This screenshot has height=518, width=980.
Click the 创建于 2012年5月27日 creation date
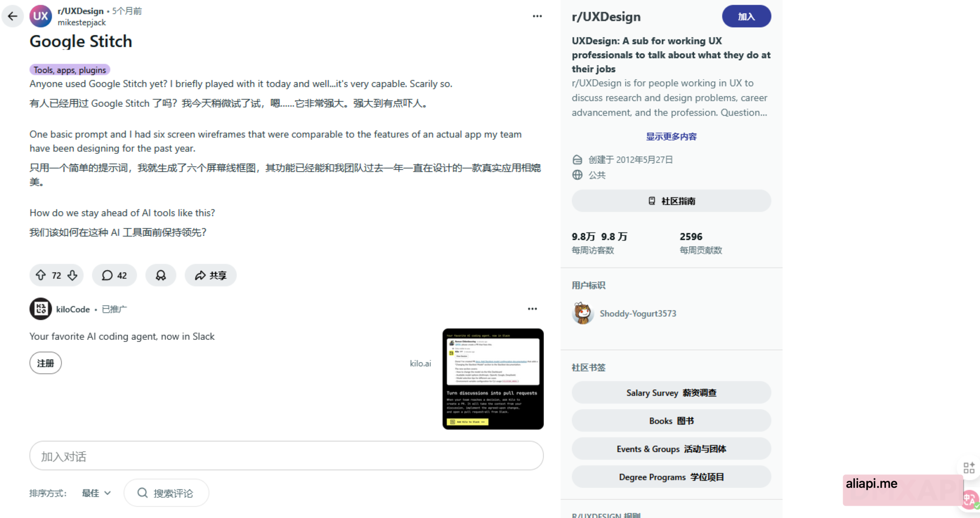[x=630, y=160]
